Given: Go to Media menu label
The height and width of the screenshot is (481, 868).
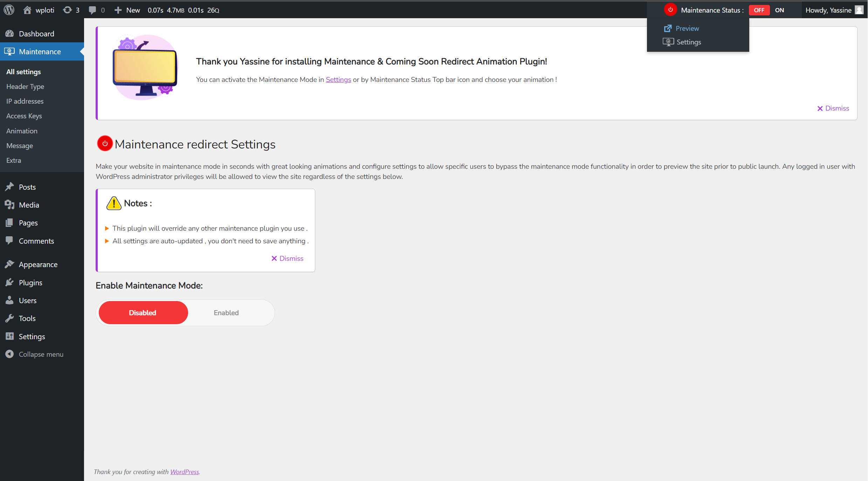Looking at the screenshot, I should (29, 205).
